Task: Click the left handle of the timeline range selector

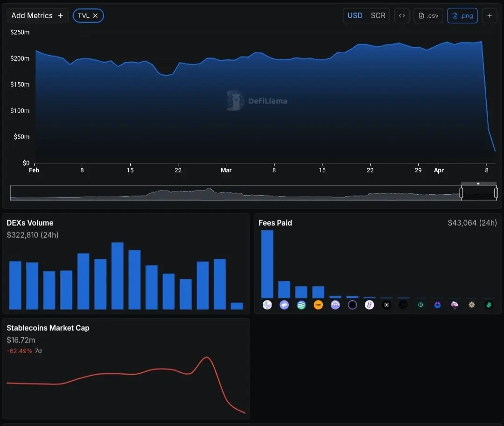Action: (x=461, y=193)
